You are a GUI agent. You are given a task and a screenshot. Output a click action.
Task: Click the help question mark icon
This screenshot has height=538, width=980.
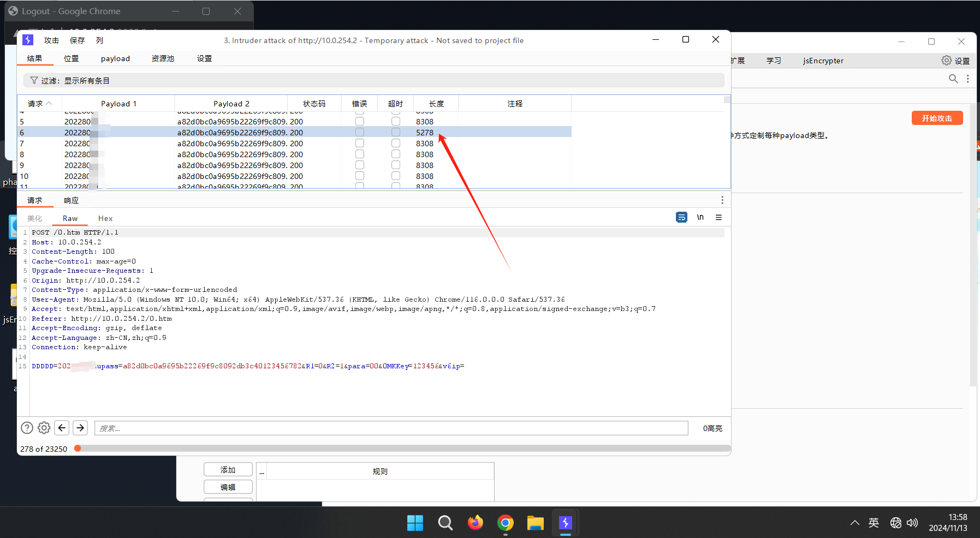[27, 428]
